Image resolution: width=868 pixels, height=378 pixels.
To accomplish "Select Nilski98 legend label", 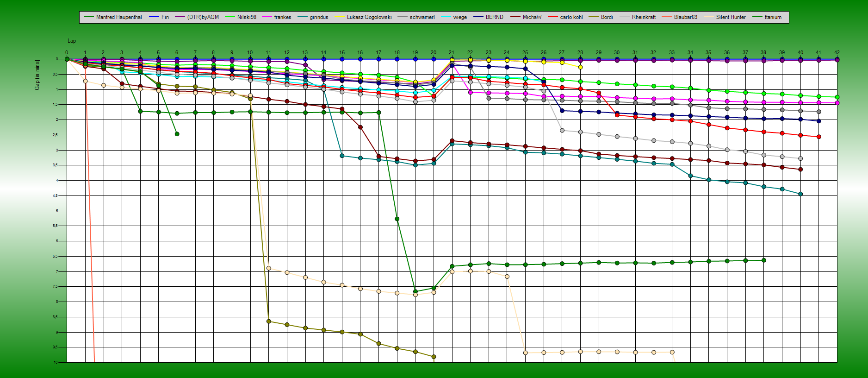I will point(247,17).
